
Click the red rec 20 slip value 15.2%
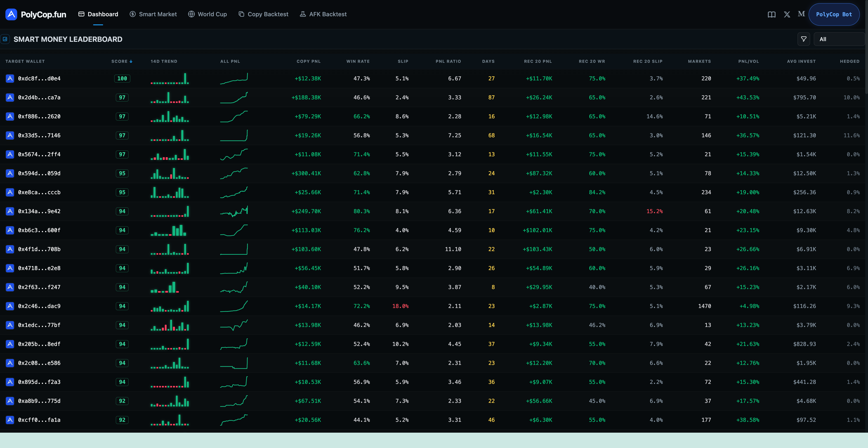pyautogui.click(x=654, y=211)
